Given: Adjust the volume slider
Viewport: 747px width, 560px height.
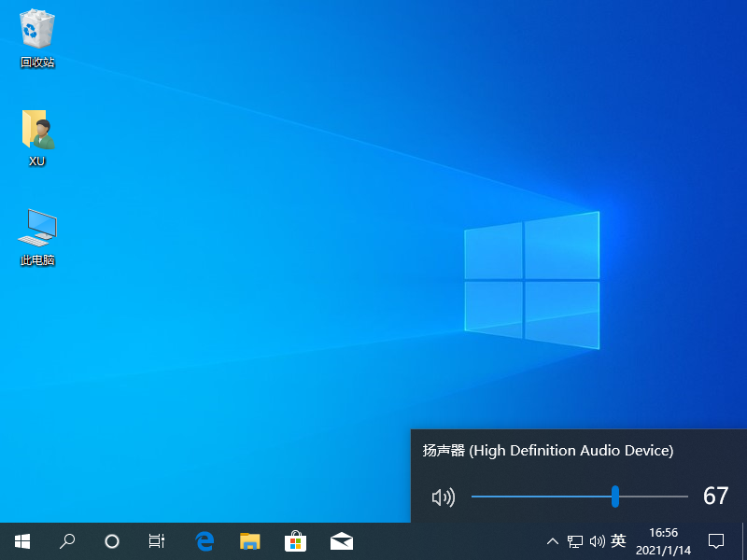Looking at the screenshot, I should click(614, 497).
